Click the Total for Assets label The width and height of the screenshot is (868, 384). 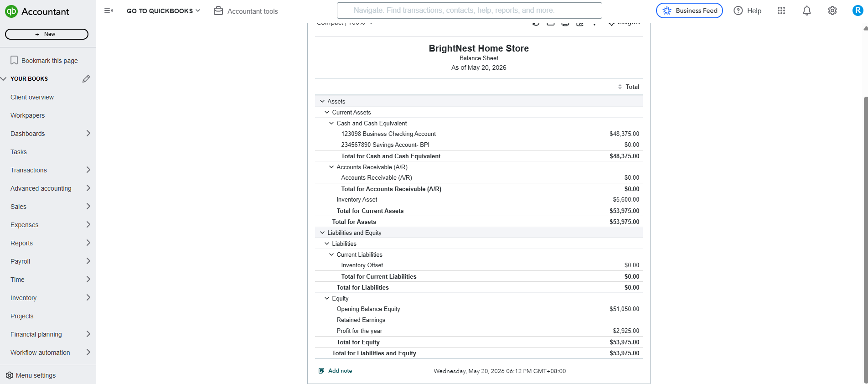(x=354, y=222)
